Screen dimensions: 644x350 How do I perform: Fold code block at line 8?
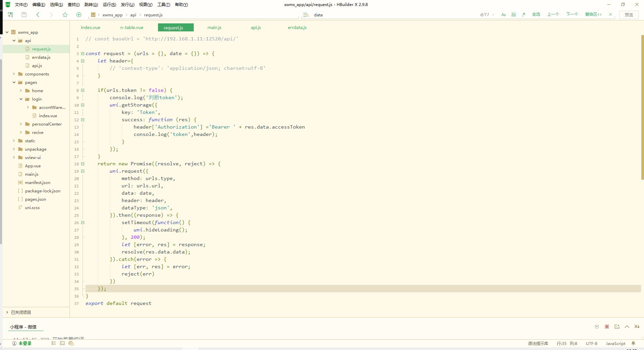[83, 90]
